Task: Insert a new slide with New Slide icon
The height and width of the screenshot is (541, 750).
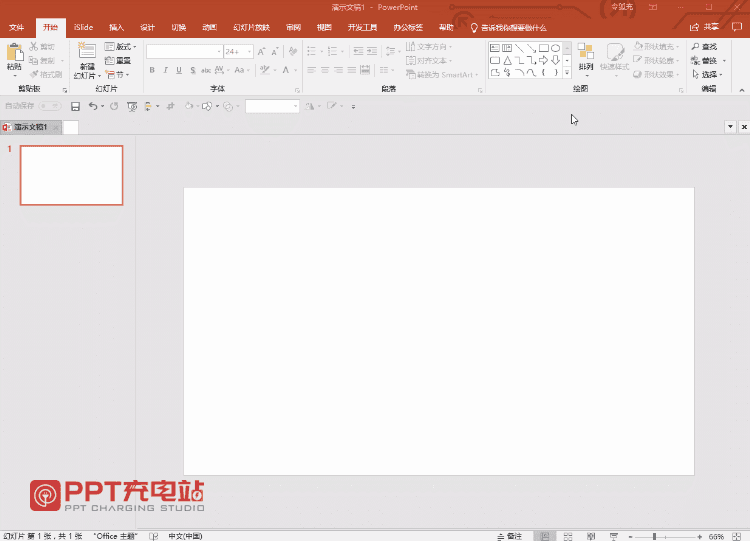Action: (x=87, y=51)
